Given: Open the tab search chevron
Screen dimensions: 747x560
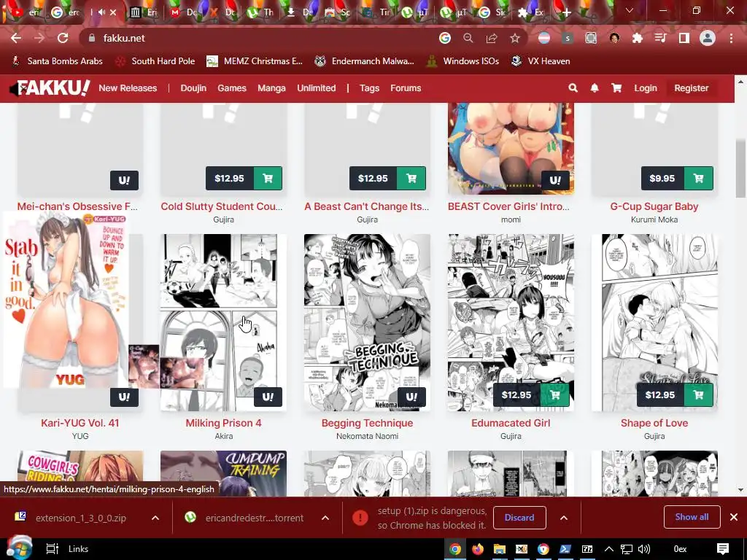Looking at the screenshot, I should click(x=630, y=10).
